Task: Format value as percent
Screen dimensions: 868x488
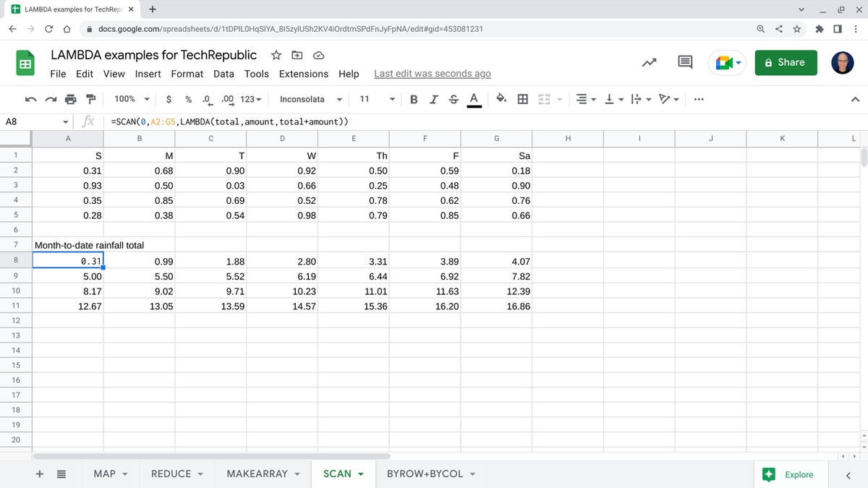Action: 188,99
